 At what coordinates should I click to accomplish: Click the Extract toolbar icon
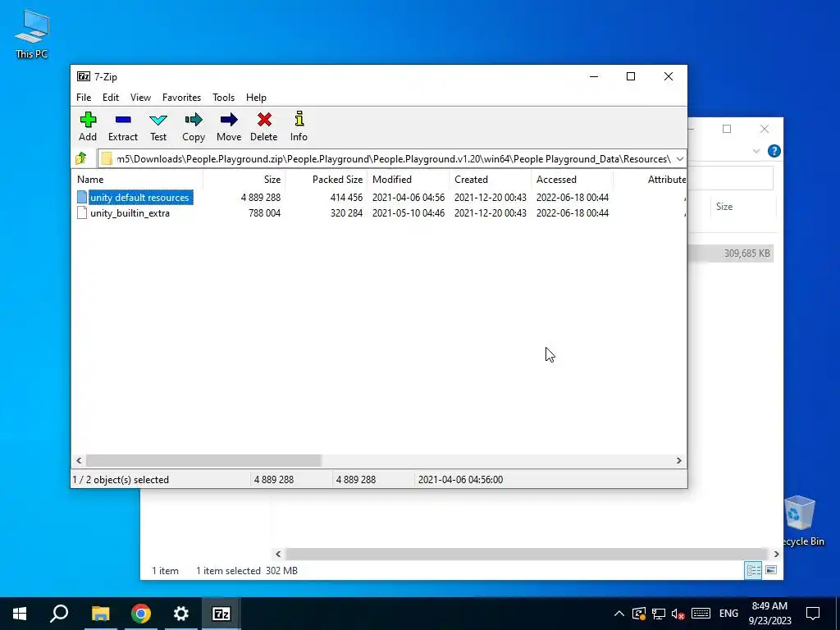(123, 120)
